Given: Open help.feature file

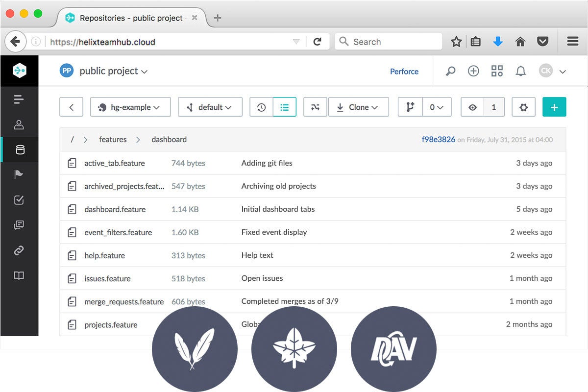Looking at the screenshot, I should (105, 255).
